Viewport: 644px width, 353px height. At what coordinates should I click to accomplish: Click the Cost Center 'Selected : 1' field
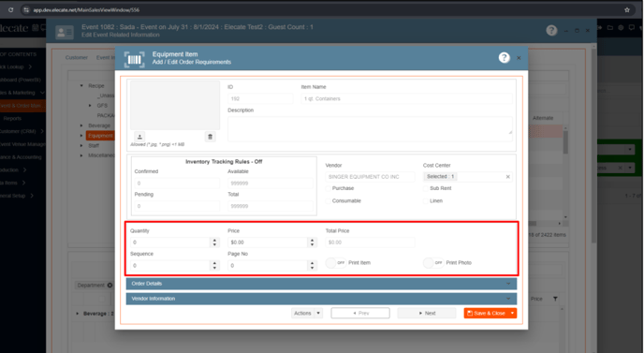(x=468, y=177)
